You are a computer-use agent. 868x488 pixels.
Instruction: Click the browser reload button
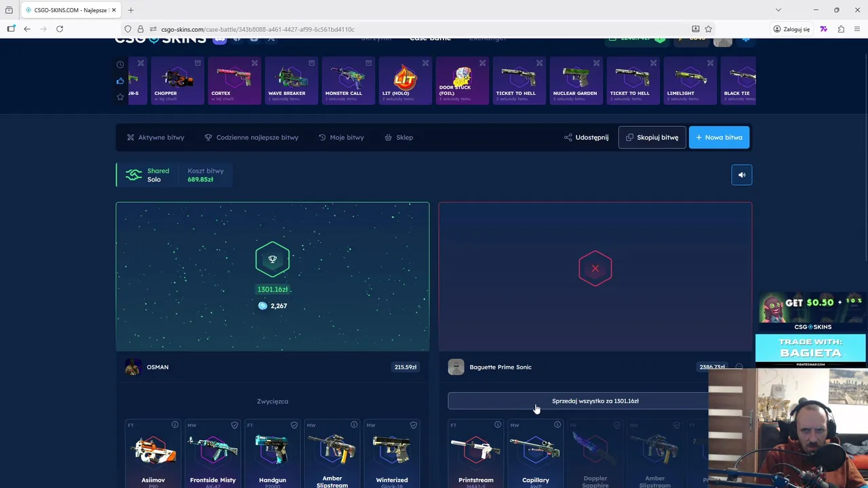[x=60, y=29]
